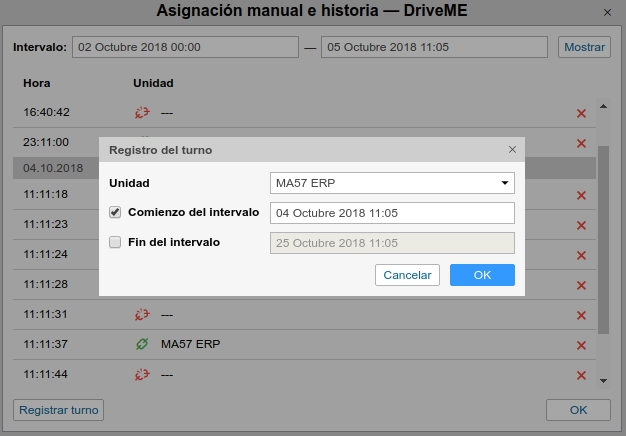Delete the 11:11:24 history entry
This screenshot has width=626, height=436.
click(x=581, y=255)
